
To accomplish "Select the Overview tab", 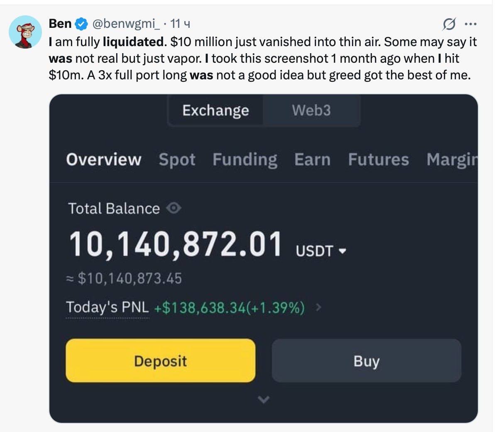I will pyautogui.click(x=104, y=160).
